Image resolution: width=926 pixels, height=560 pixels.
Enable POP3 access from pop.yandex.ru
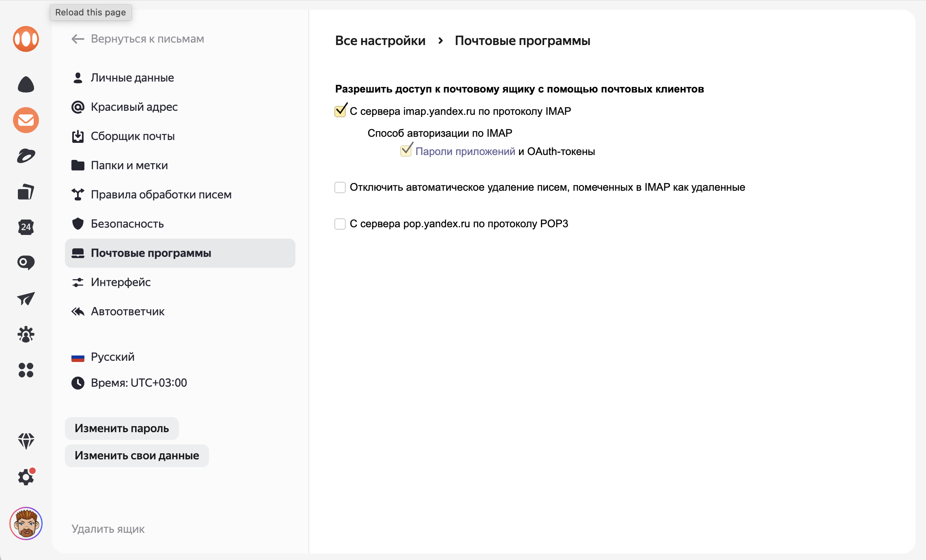click(340, 224)
